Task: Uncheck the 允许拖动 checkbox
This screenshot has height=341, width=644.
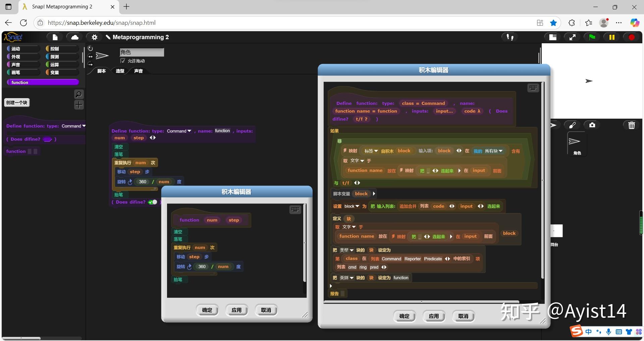Action: click(123, 61)
